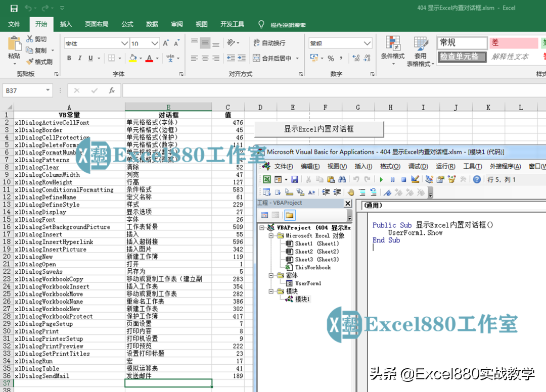This screenshot has height=392, width=546.
Task: Toggle center text alignment
Action: (205, 58)
